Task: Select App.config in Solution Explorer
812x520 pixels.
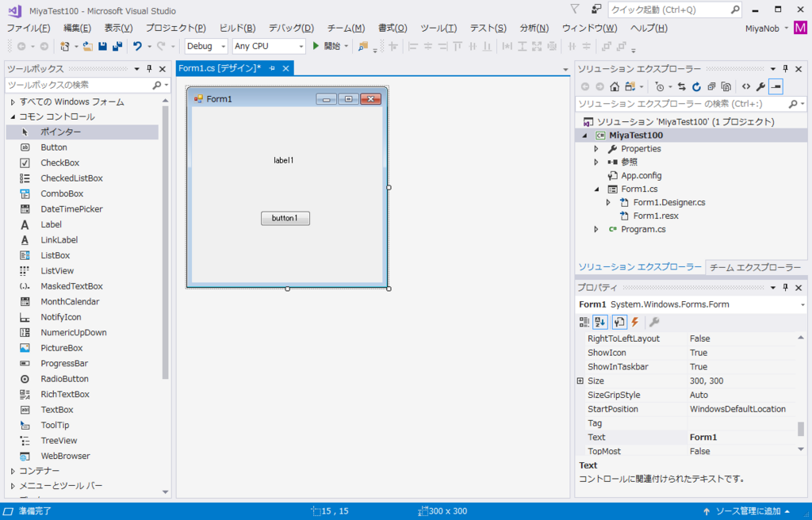Action: click(x=641, y=175)
